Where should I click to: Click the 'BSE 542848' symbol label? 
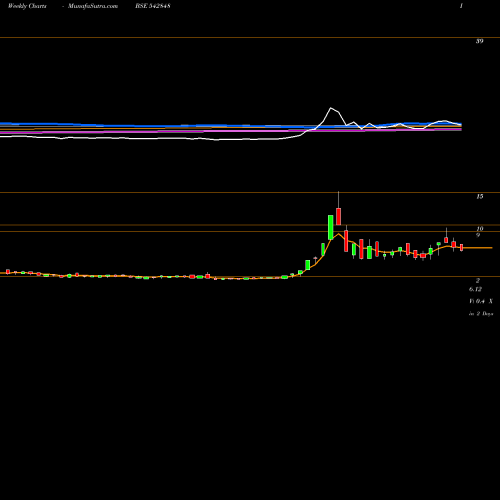pos(153,6)
